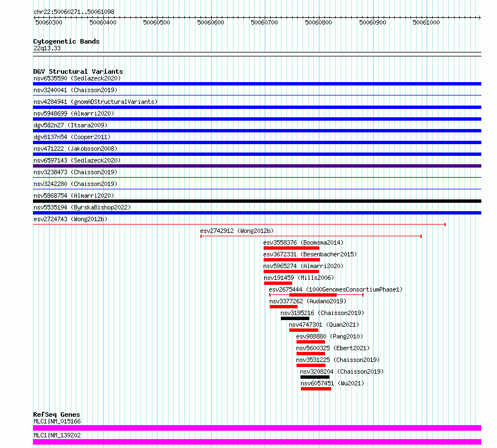The height and width of the screenshot is (448, 497).
Task: Click the RefSeq Genes track title
Action: (56, 414)
